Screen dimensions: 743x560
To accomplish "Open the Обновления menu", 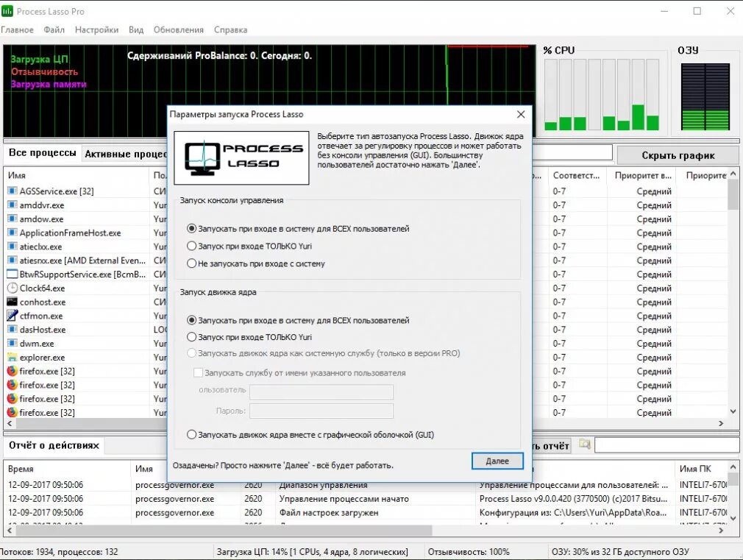I will [x=178, y=29].
